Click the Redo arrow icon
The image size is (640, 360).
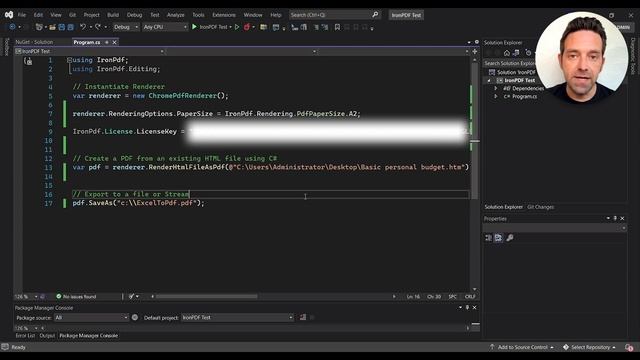coord(98,27)
